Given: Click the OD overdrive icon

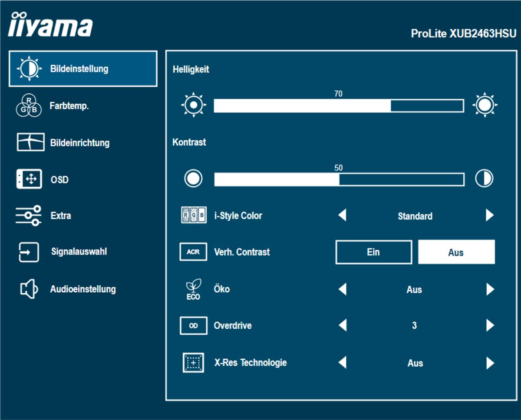Looking at the screenshot, I should click(193, 326).
